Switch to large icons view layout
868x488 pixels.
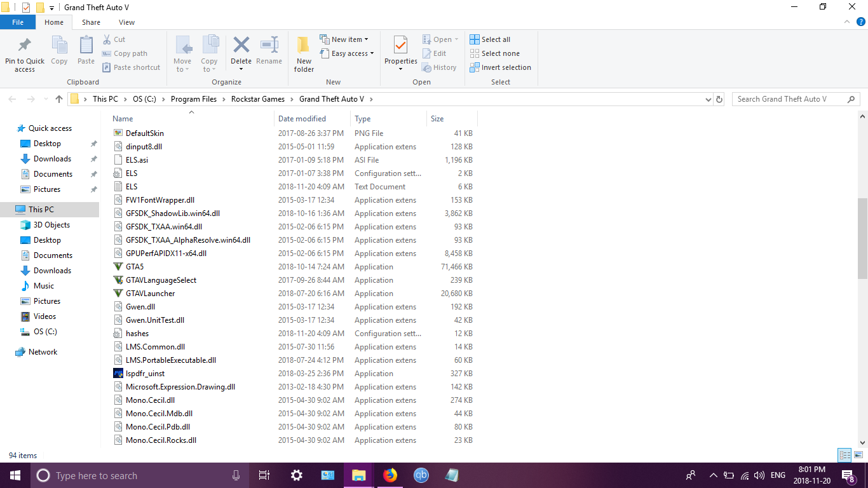click(858, 455)
